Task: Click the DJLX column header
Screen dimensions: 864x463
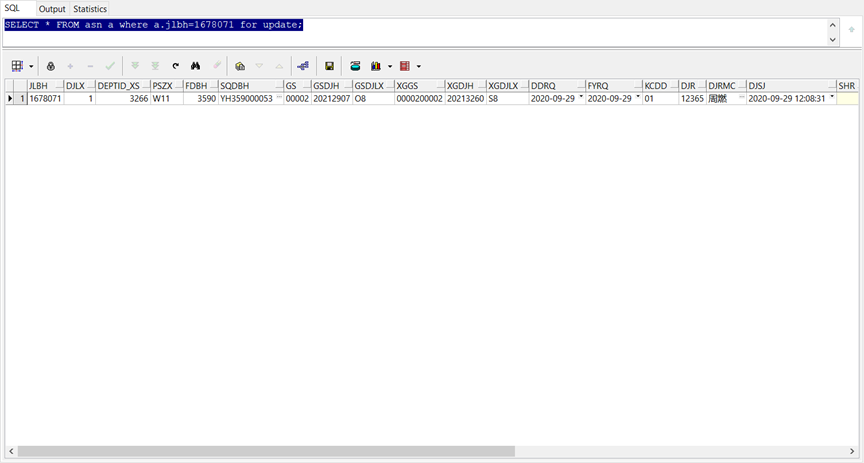Action: (80, 86)
